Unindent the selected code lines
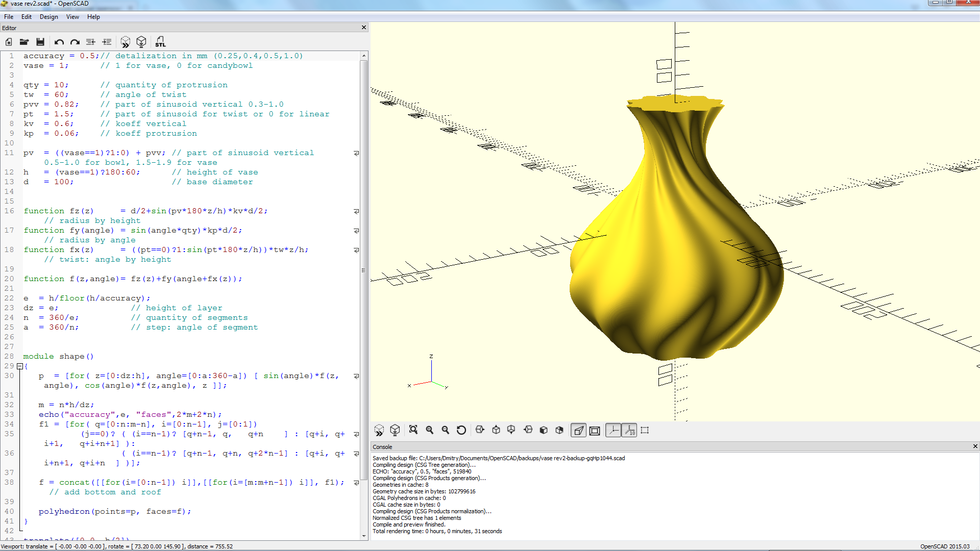 click(91, 42)
